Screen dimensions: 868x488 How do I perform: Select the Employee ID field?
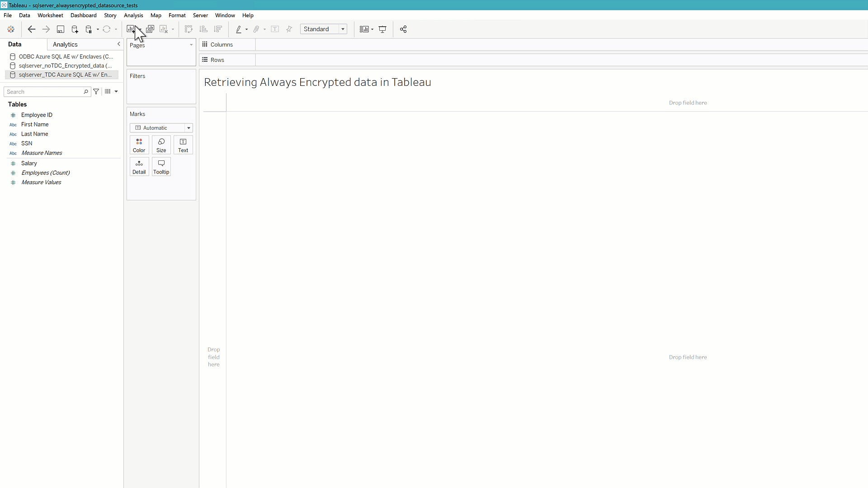(x=37, y=115)
